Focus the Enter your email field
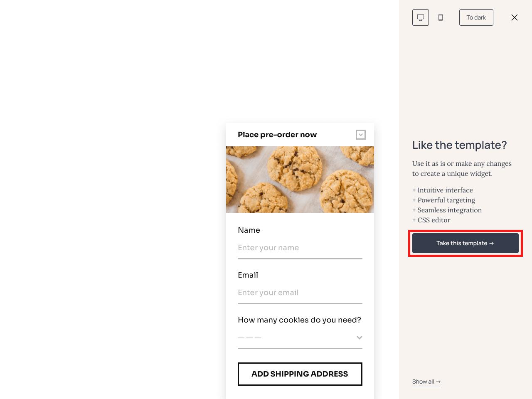 tap(300, 293)
